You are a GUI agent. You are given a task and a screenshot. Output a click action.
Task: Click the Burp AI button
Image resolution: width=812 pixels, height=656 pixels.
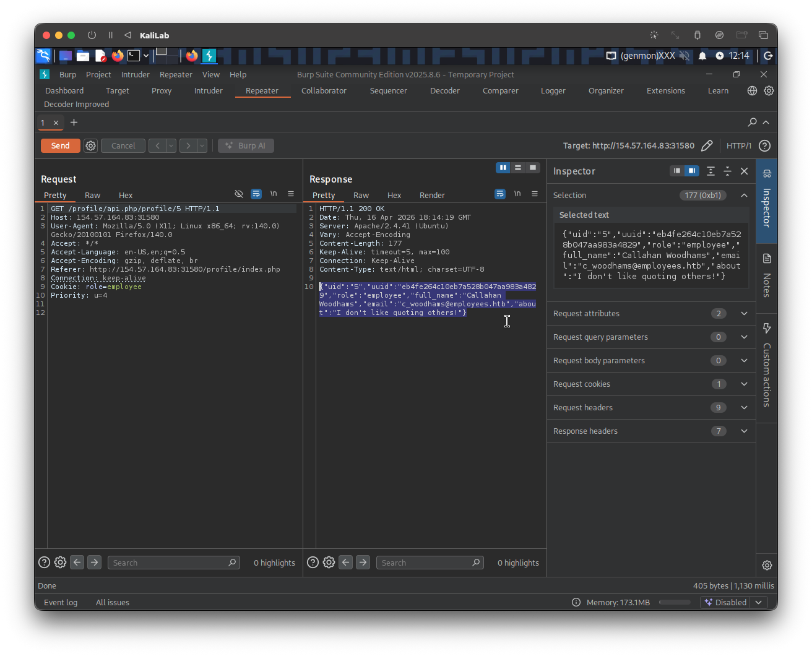(x=246, y=145)
